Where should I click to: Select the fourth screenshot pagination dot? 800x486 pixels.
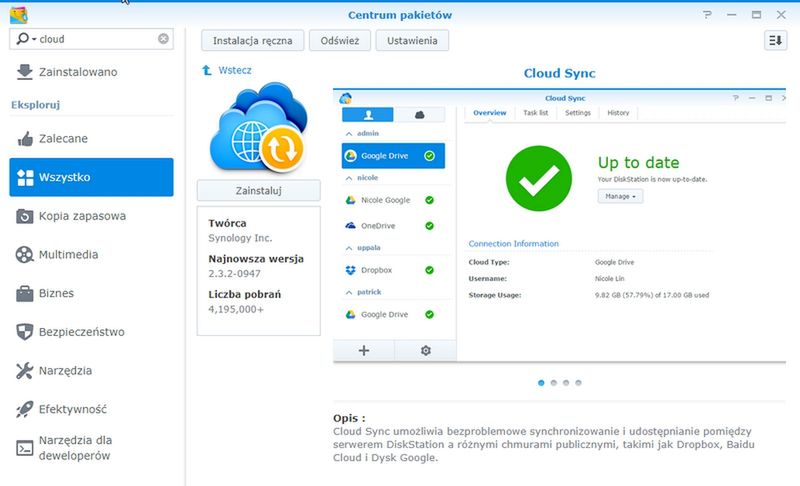pos(578,383)
